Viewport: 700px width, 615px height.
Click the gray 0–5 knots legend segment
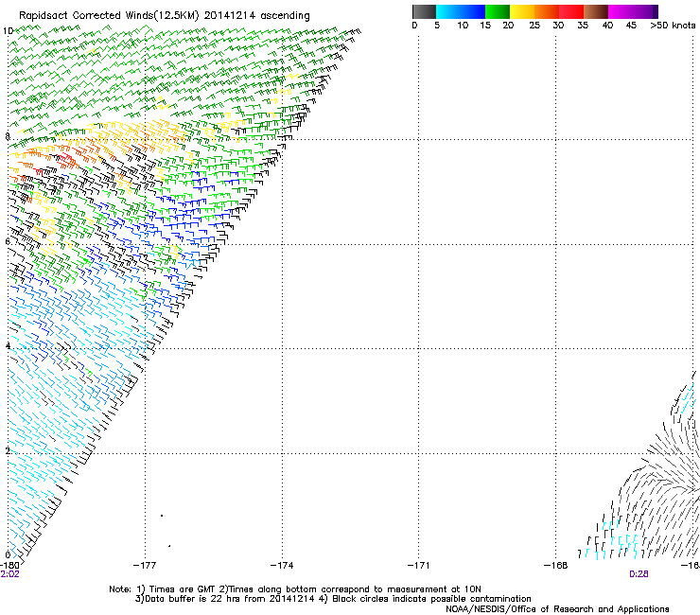(x=424, y=11)
